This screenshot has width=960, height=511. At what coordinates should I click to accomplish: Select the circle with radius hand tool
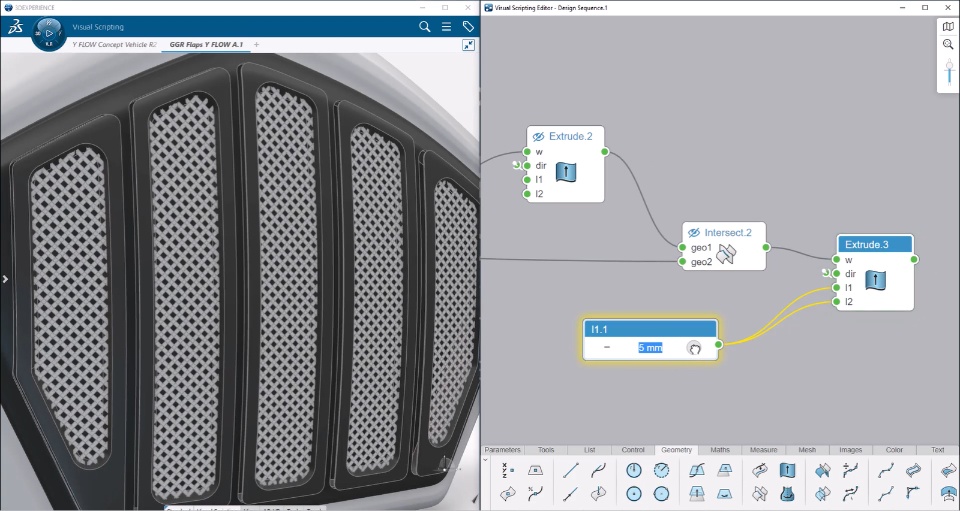634,470
